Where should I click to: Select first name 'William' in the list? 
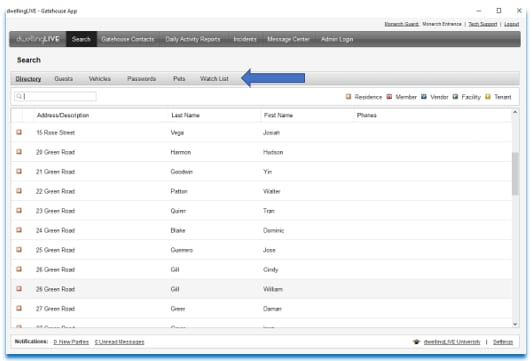(x=273, y=289)
